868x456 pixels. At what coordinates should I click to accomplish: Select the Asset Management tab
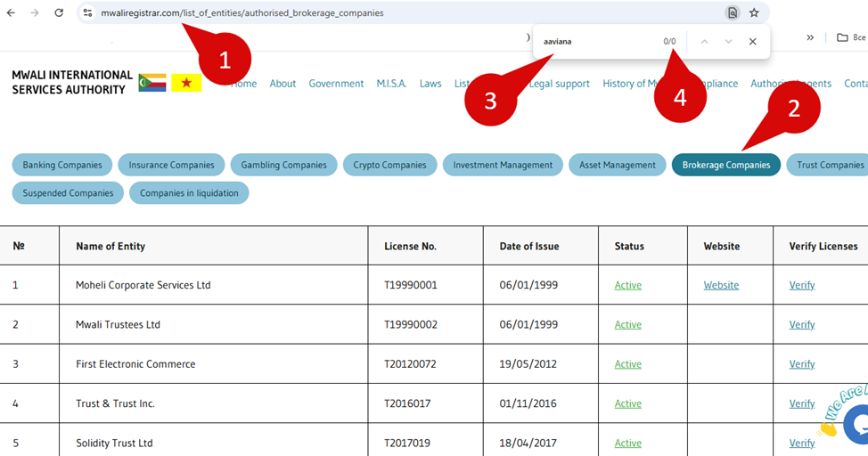click(618, 165)
